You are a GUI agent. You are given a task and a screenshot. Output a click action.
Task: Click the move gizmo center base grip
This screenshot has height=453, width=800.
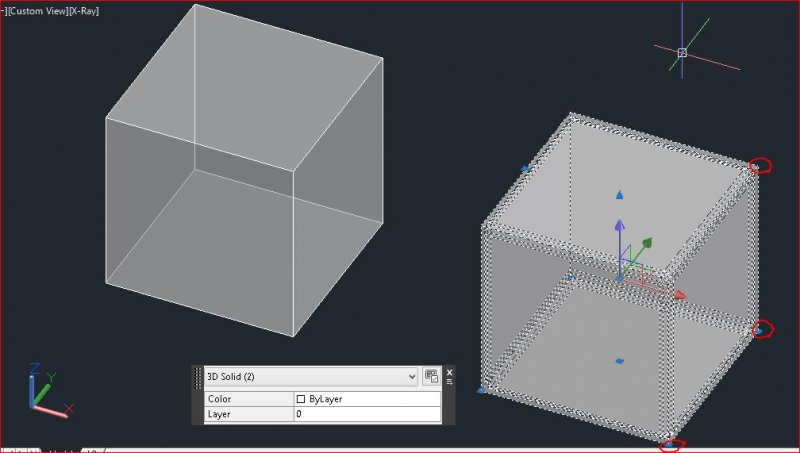pyautogui.click(x=619, y=278)
